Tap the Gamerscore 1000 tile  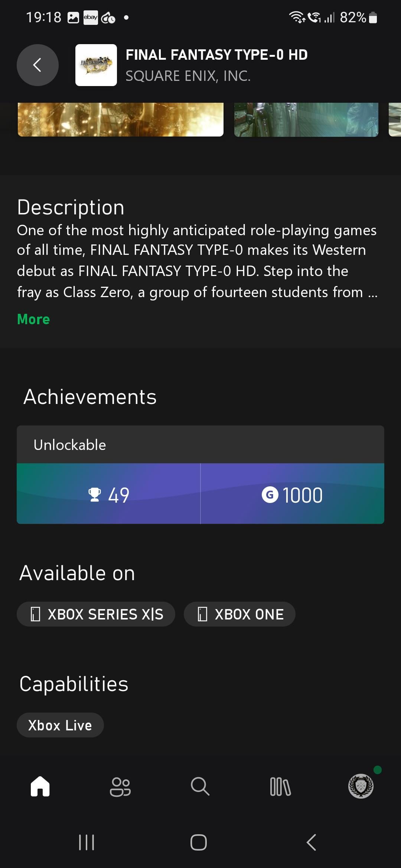[x=293, y=494]
